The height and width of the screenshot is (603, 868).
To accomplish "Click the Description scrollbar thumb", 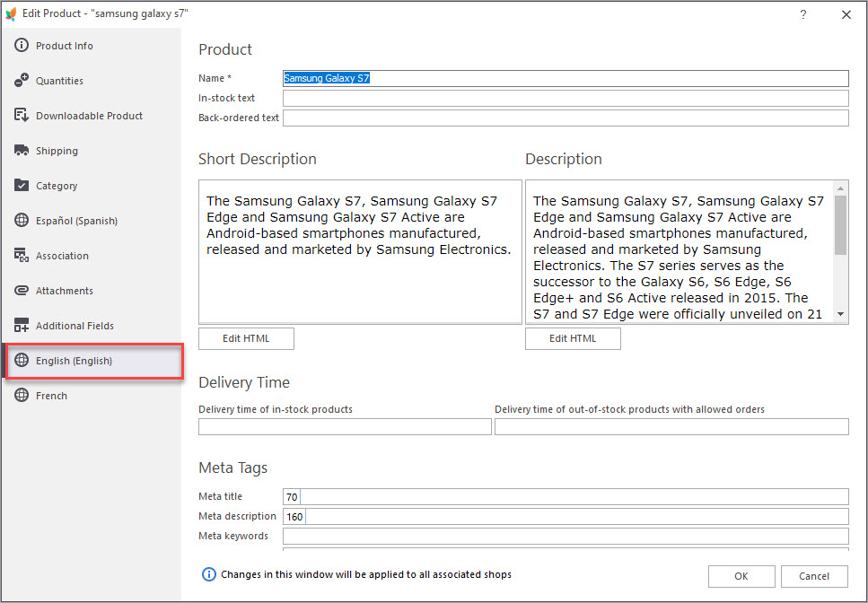I will (x=841, y=225).
